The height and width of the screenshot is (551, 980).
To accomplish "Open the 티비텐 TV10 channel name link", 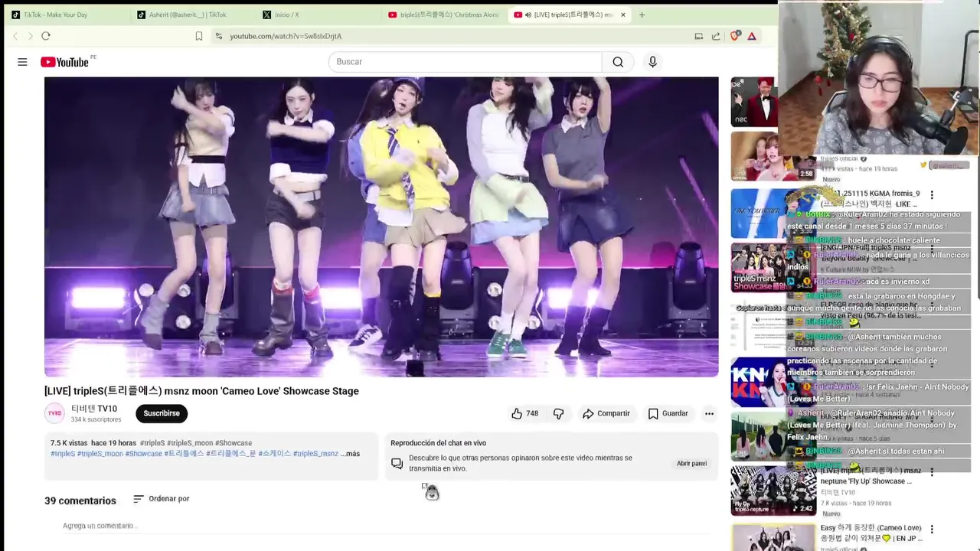I will 94,409.
